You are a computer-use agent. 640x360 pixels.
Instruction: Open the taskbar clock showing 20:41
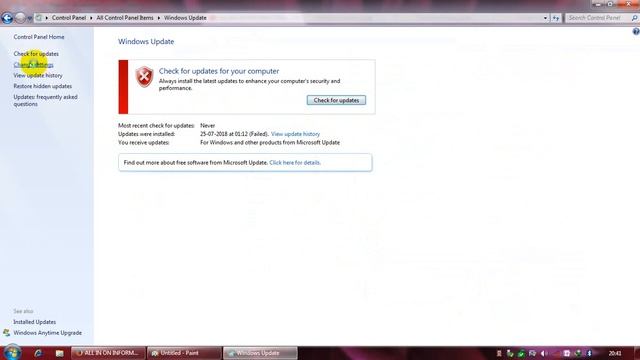(x=615, y=353)
